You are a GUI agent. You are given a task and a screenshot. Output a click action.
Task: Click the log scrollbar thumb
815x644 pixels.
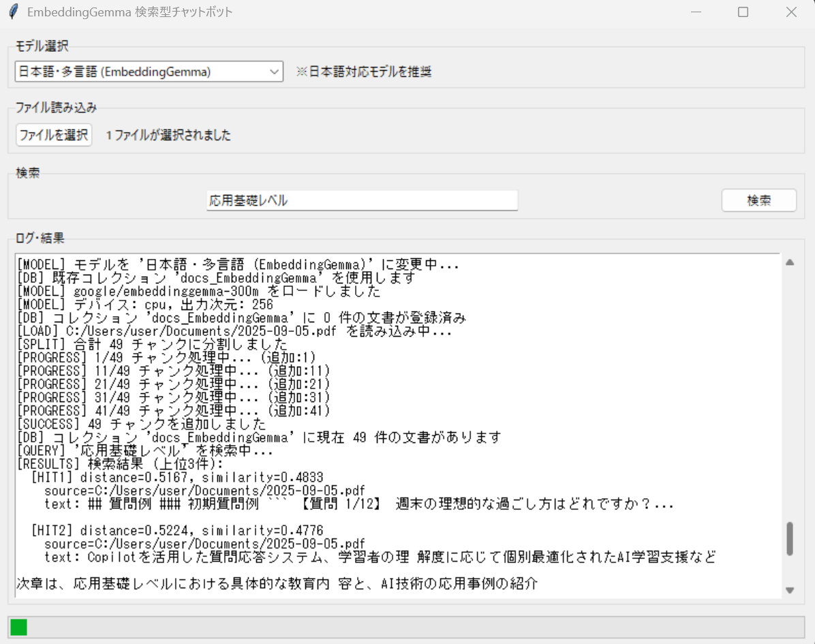point(790,538)
